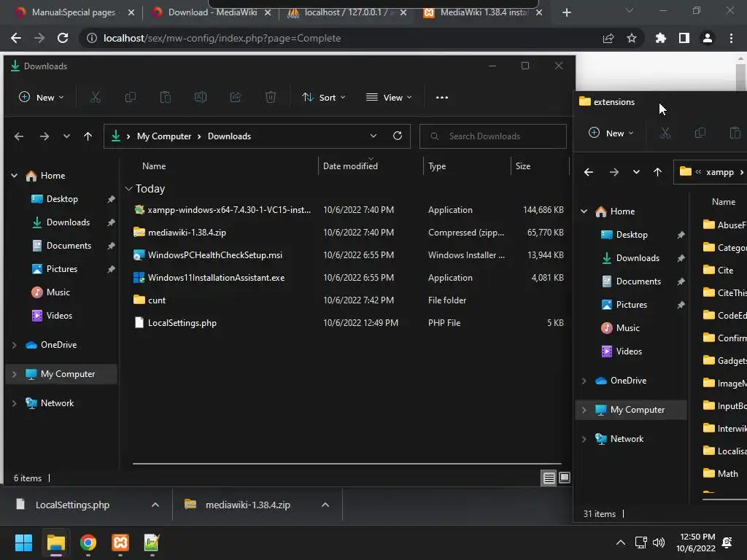Click My Computer breadcrumb in address bar
The image size is (747, 560).
coord(164,136)
